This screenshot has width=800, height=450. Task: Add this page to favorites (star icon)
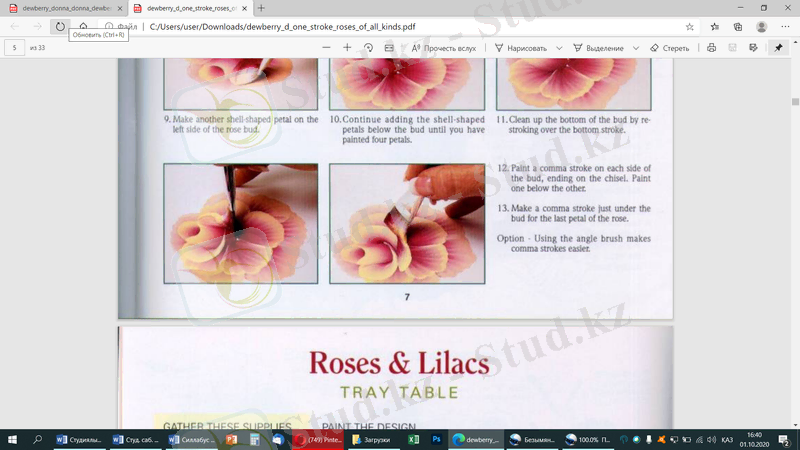click(x=689, y=27)
